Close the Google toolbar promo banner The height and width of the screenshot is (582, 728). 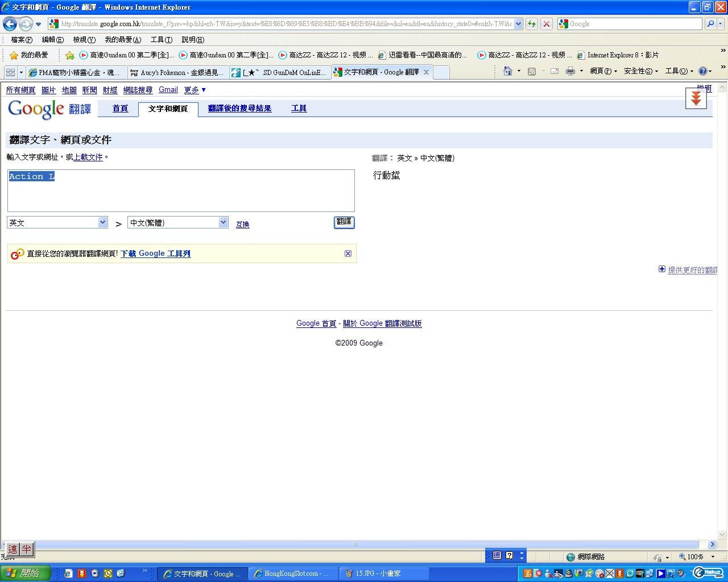pyautogui.click(x=348, y=253)
